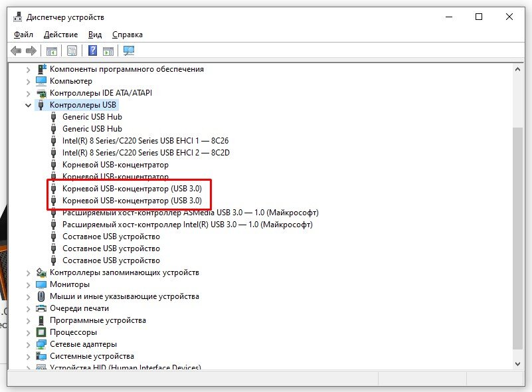Minimize the Диспетчер устройств window

449,17
